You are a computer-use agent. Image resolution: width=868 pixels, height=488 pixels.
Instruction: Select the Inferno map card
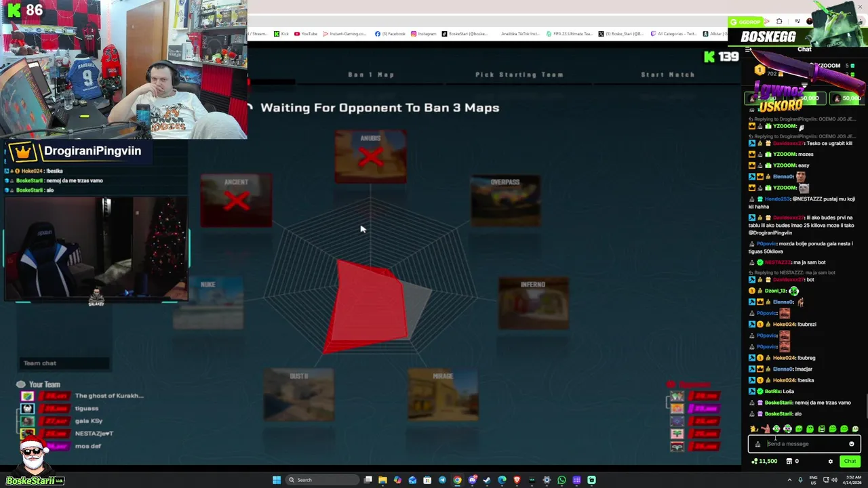[534, 304]
